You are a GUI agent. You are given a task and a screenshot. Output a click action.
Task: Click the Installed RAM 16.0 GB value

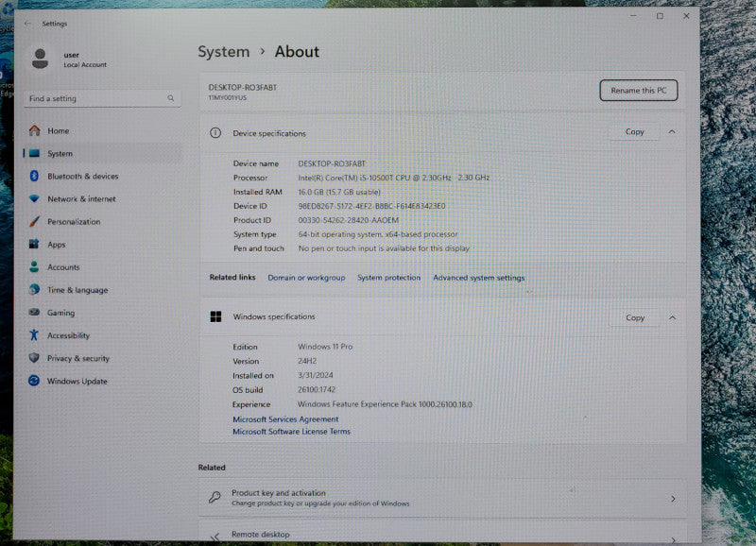pos(339,192)
